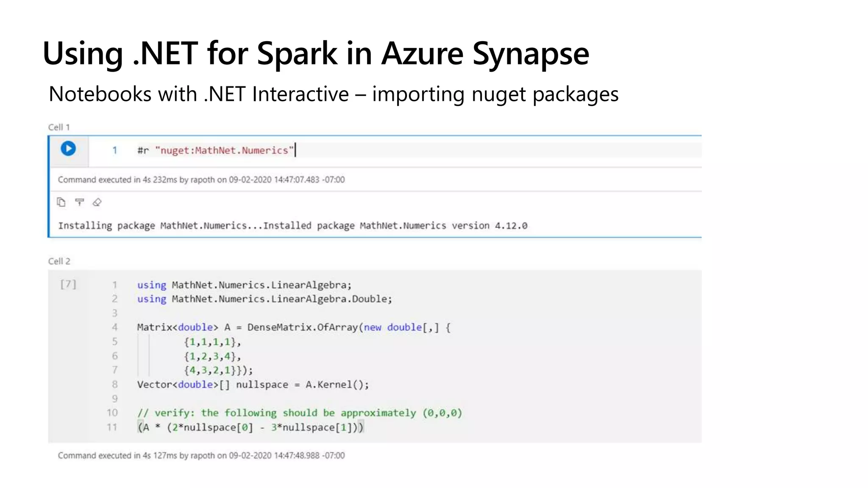This screenshot has height=488, width=868.
Task: Click the Cell 2 label
Action: [x=59, y=261]
